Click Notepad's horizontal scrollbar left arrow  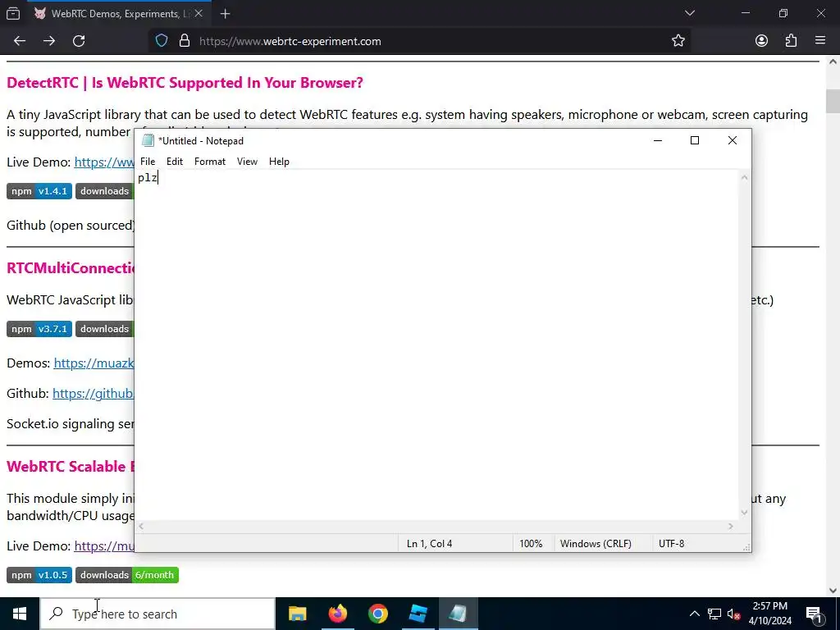tap(141, 526)
